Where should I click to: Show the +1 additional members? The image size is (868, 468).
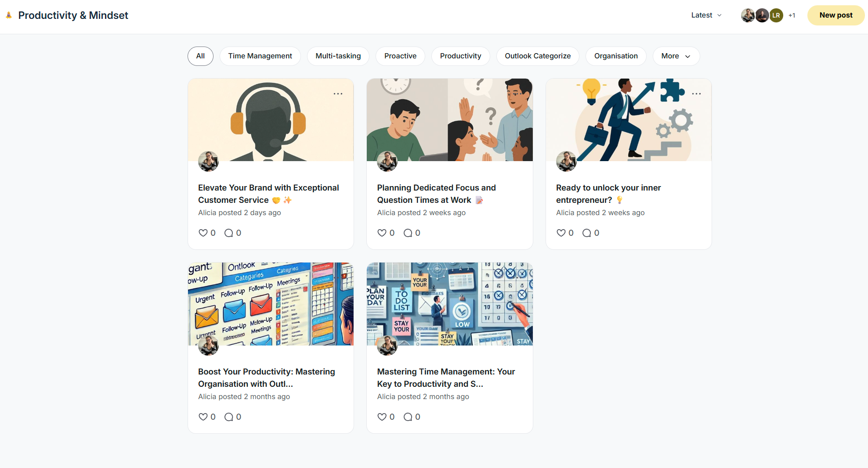(792, 15)
